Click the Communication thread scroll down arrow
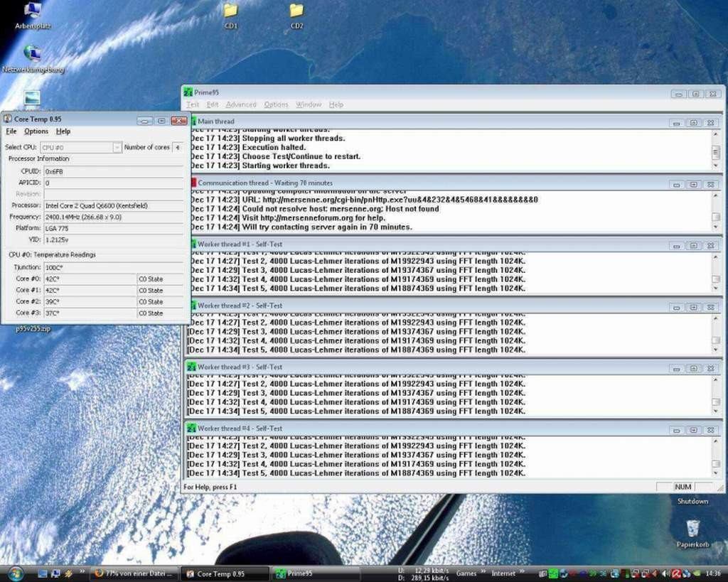The height and width of the screenshot is (582, 728). point(715,227)
